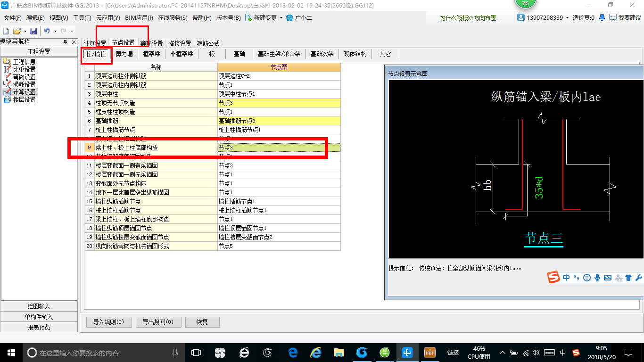This screenshot has width=644, height=362.
Task: Select the 剪力墙 category tab
Action: coord(124,54)
